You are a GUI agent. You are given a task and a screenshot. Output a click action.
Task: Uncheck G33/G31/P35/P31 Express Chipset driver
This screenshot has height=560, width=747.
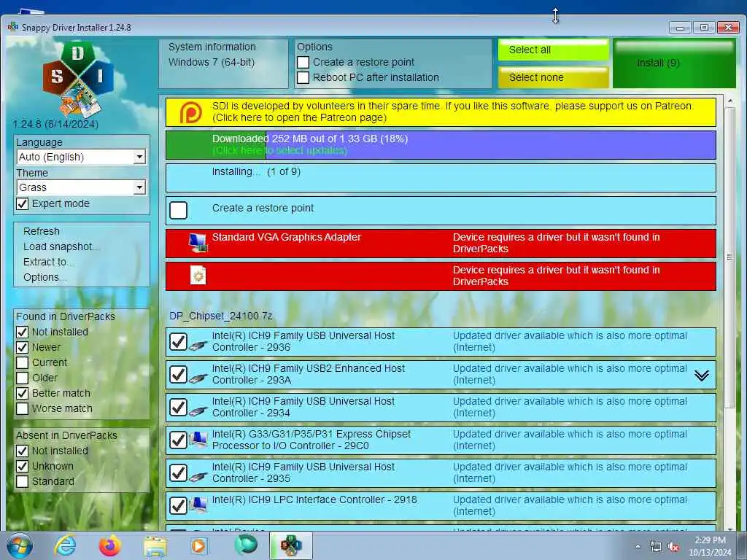179,440
